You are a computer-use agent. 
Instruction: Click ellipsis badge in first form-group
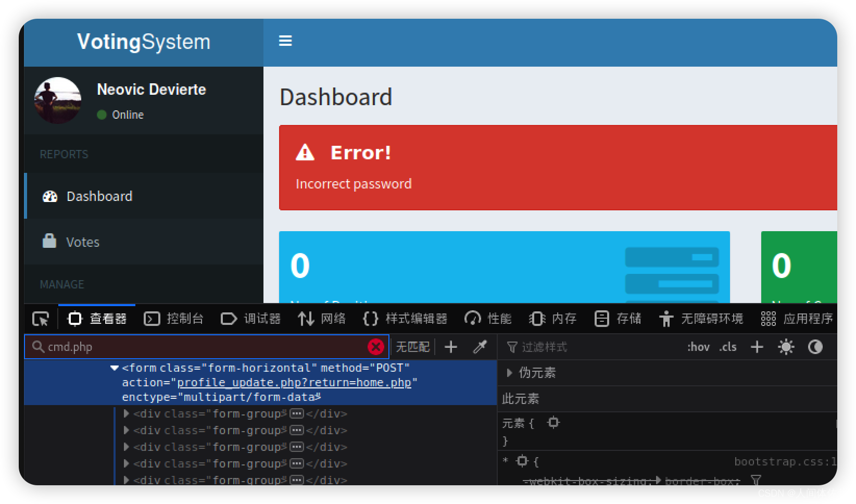(297, 414)
